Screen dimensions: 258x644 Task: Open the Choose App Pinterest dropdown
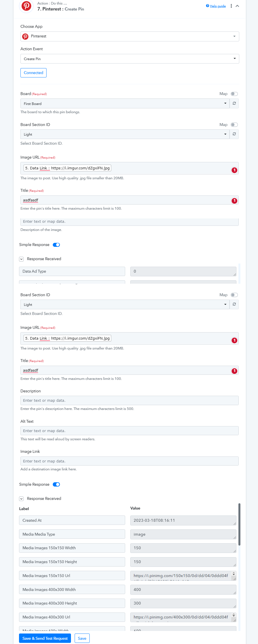[129, 36]
